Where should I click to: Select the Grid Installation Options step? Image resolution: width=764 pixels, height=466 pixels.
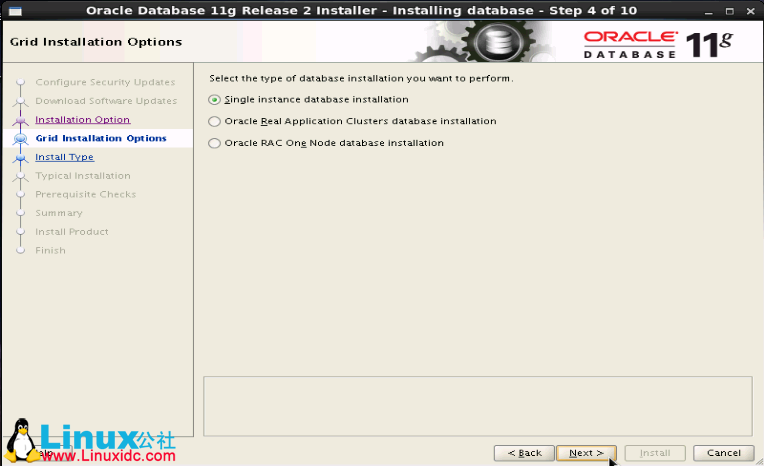click(x=101, y=138)
